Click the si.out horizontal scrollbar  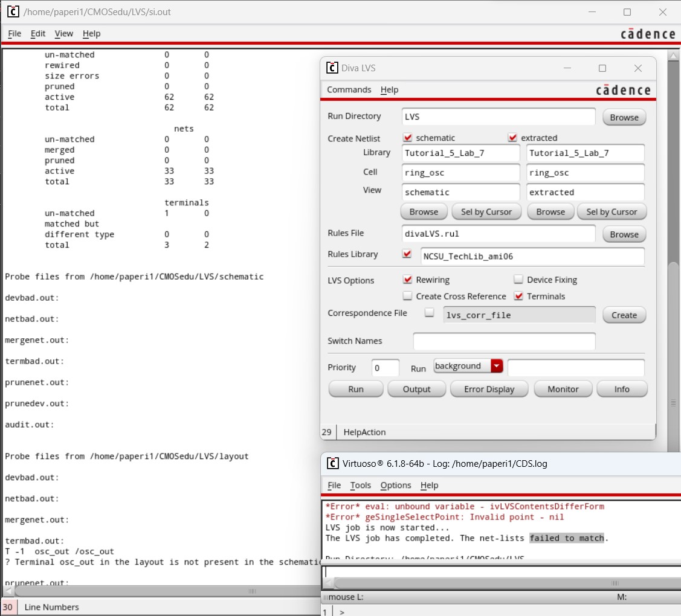pos(252,591)
